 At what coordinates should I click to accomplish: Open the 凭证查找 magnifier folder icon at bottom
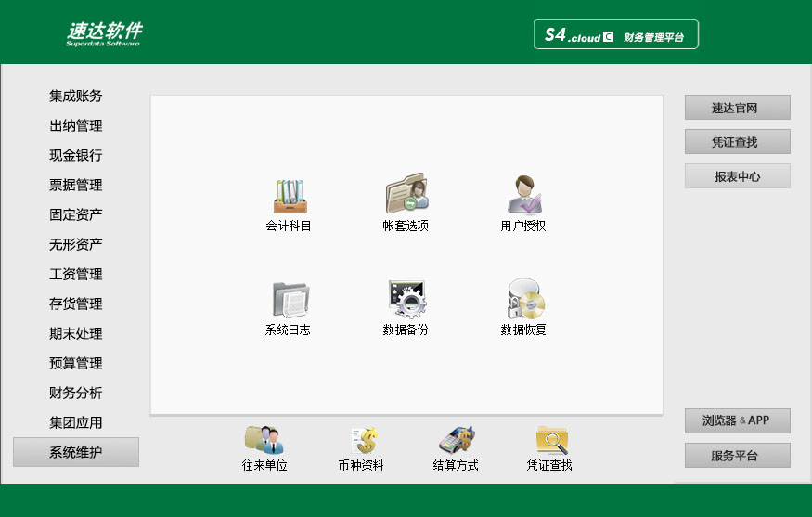click(x=552, y=440)
